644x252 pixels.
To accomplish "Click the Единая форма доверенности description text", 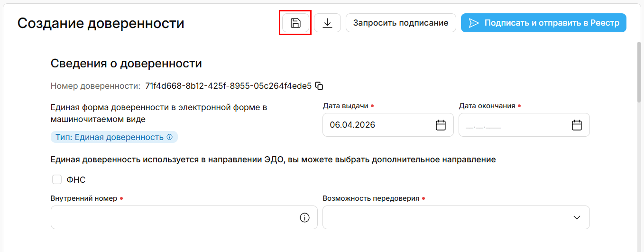I will click(x=158, y=113).
